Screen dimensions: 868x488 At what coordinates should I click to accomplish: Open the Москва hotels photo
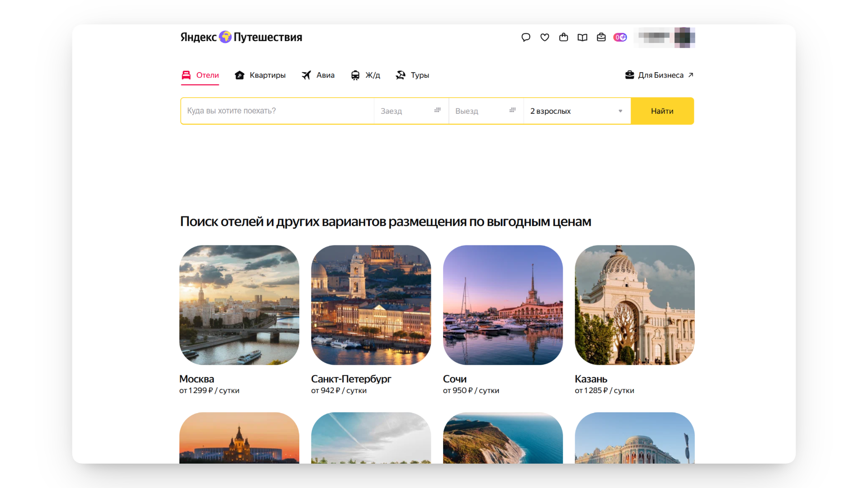[x=239, y=305]
